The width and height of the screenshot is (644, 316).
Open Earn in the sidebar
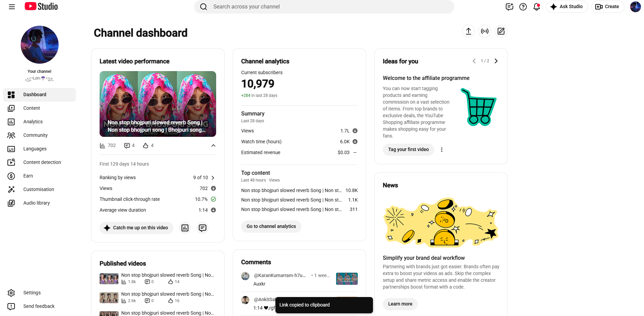(39, 176)
